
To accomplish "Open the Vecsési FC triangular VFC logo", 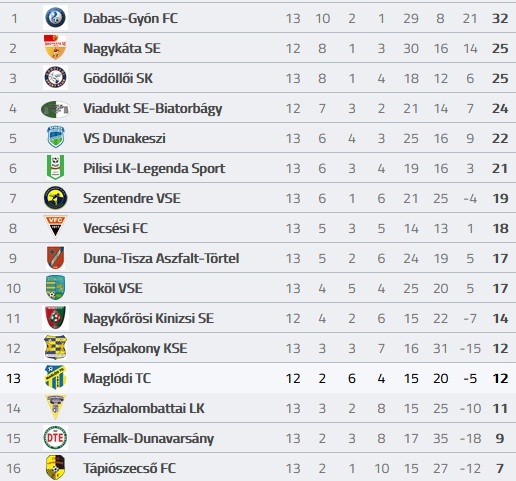I will pyautogui.click(x=55, y=226).
